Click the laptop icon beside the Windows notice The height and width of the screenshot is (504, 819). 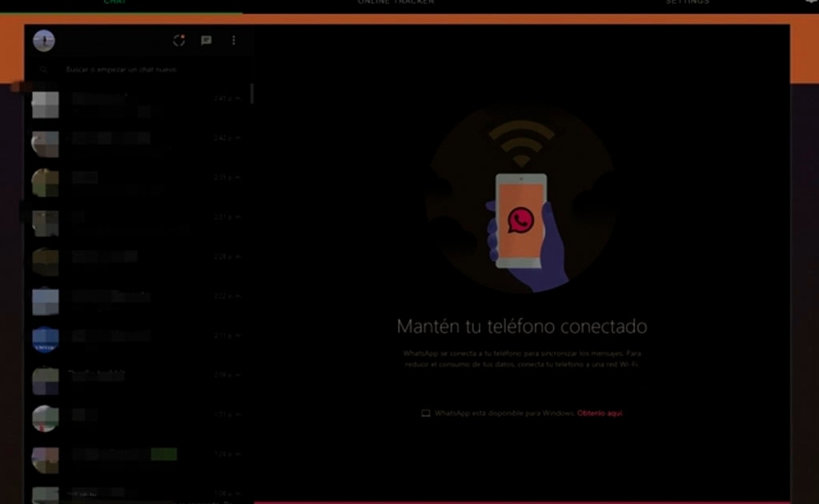point(425,413)
